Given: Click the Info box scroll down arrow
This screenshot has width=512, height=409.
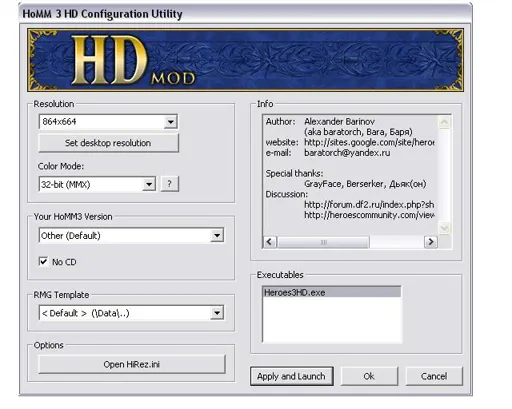Looking at the screenshot, I should click(x=444, y=228).
